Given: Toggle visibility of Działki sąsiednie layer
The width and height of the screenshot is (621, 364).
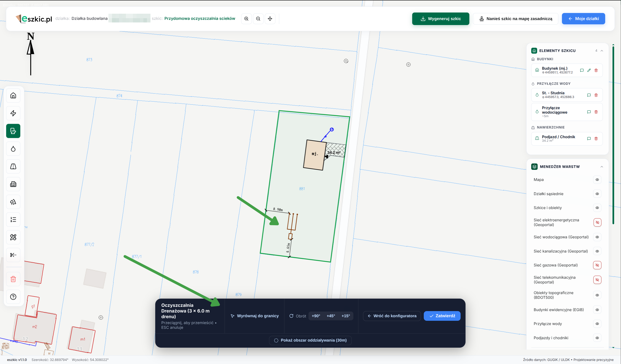Looking at the screenshot, I should coord(597,194).
